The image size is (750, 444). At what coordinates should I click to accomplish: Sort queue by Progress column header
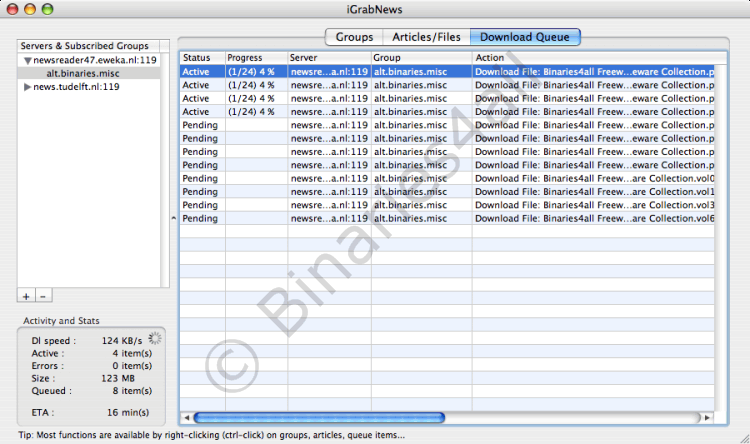click(x=256, y=57)
